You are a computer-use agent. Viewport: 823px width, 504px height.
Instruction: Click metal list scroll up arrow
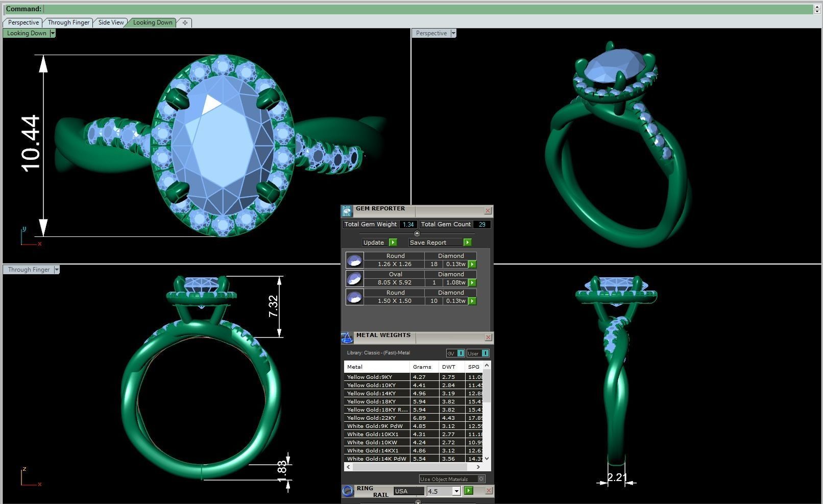[487, 365]
